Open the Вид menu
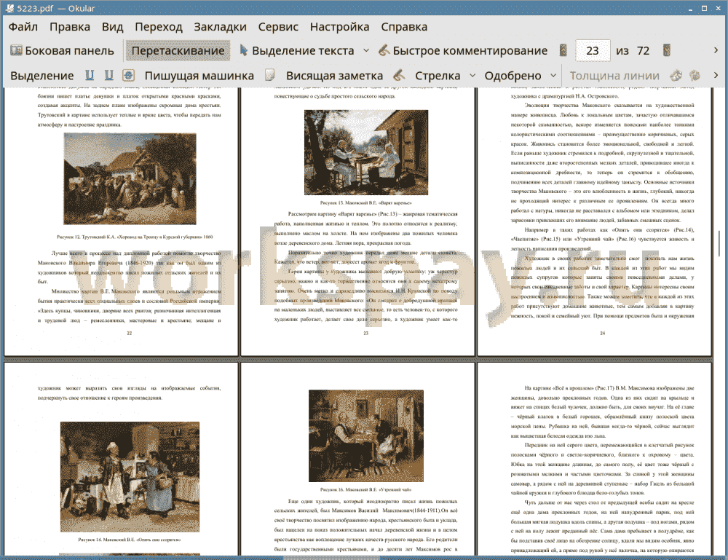The image size is (728, 560). [x=112, y=27]
